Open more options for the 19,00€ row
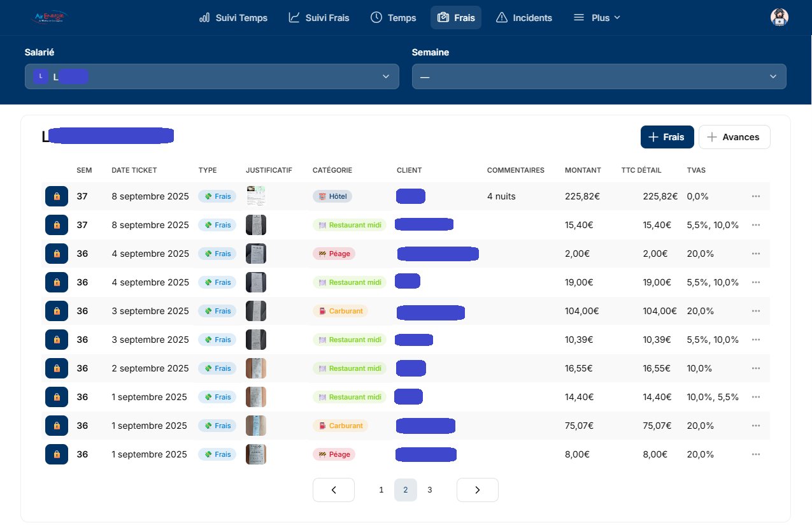The image size is (812, 525). 756,282
